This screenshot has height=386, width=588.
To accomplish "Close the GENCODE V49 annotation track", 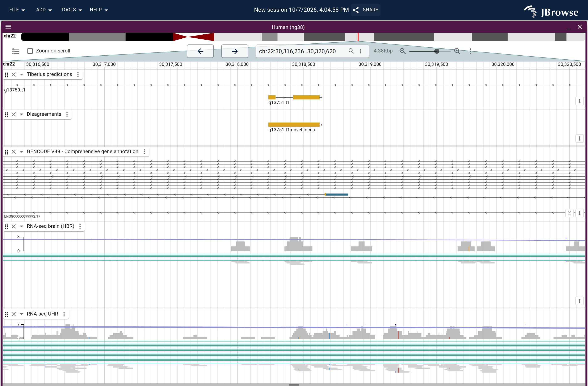I will point(14,152).
